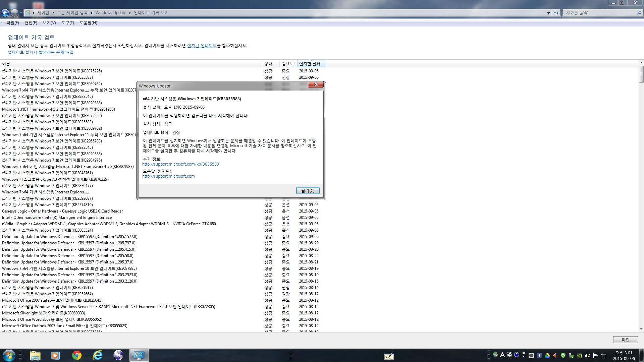This screenshot has width=644, height=362.
Task: Open the recent pages dropdown arrow
Action: pyautogui.click(x=21, y=13)
